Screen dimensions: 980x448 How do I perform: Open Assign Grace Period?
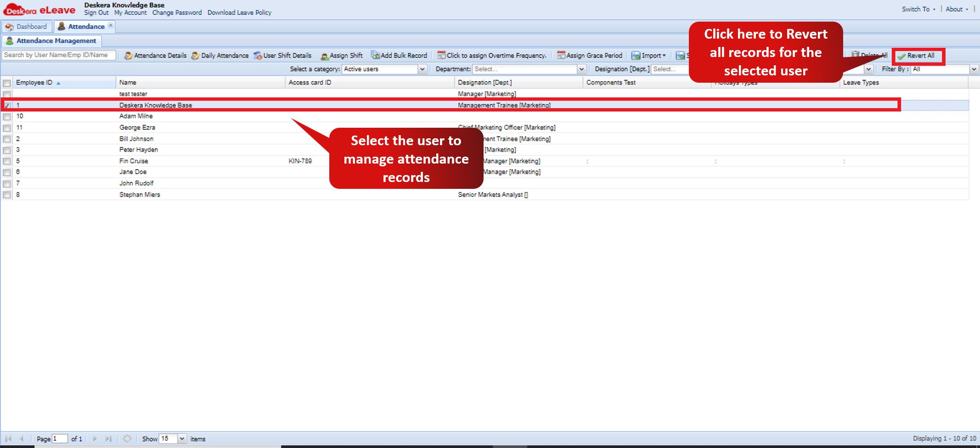coord(590,56)
